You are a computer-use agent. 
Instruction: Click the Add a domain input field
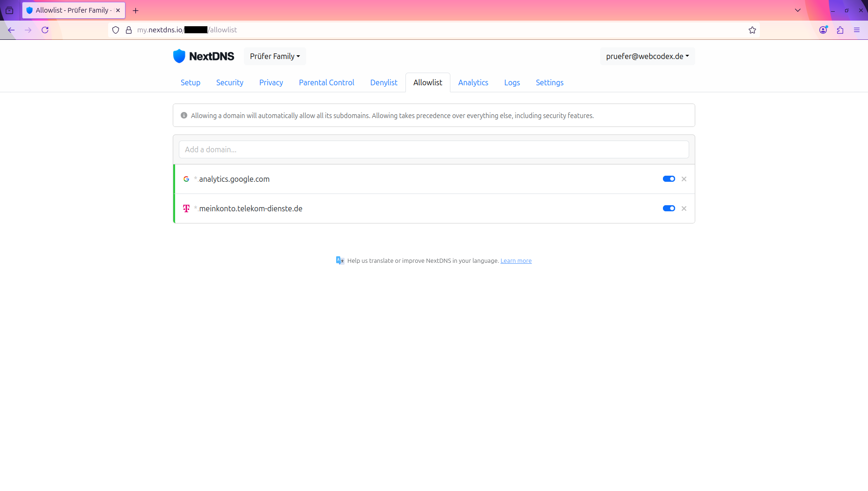pyautogui.click(x=434, y=149)
